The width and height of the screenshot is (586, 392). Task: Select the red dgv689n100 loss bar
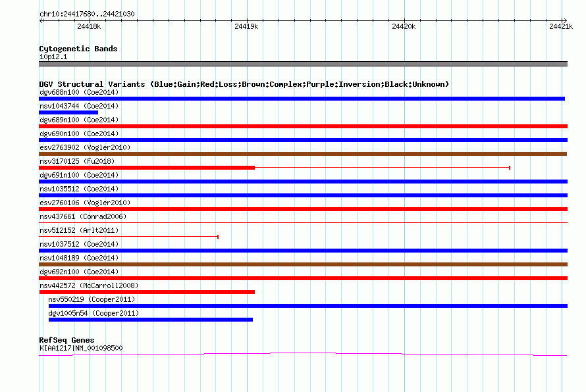tap(303, 126)
